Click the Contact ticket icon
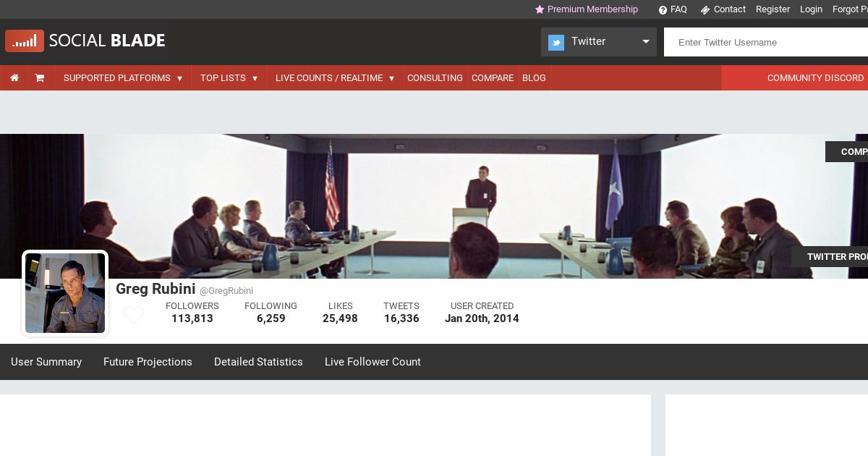The image size is (868, 456). click(x=705, y=10)
